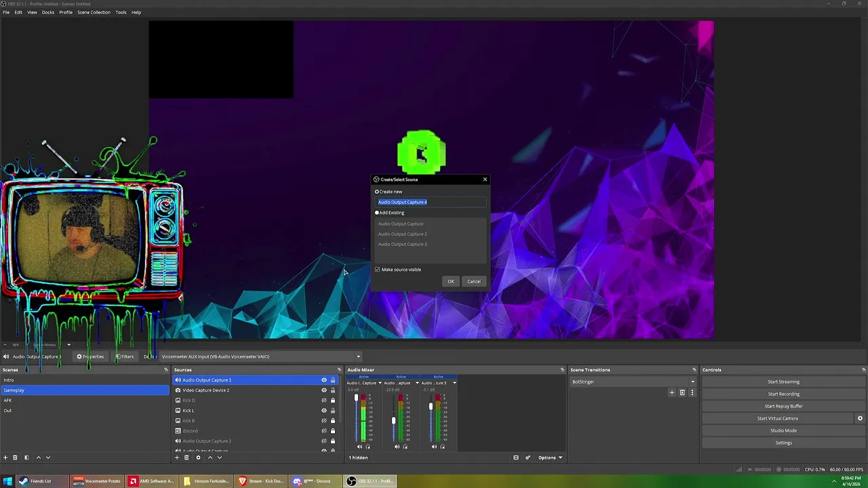Viewport: 868px width, 488px height.
Task: Move source up arrow in Sources dock
Action: [210, 457]
